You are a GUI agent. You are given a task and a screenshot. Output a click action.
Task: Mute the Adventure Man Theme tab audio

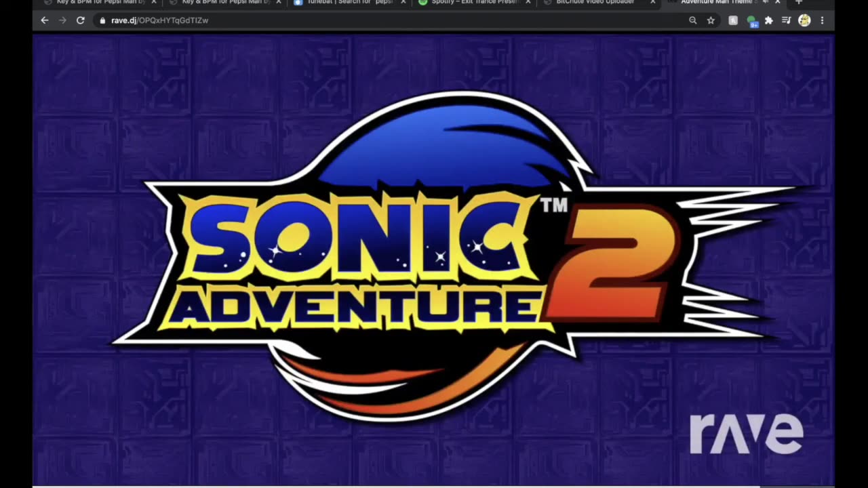click(x=766, y=2)
